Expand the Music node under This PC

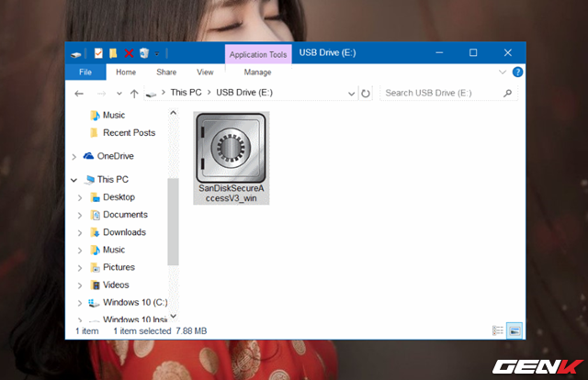click(x=80, y=251)
